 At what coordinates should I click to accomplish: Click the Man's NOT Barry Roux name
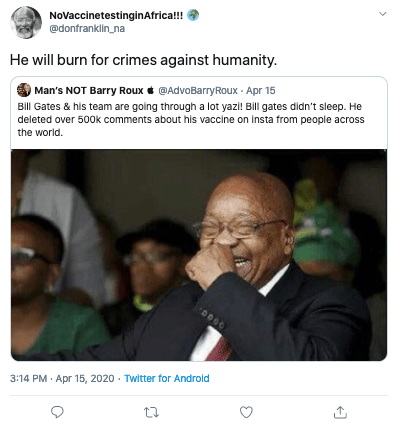coord(89,90)
